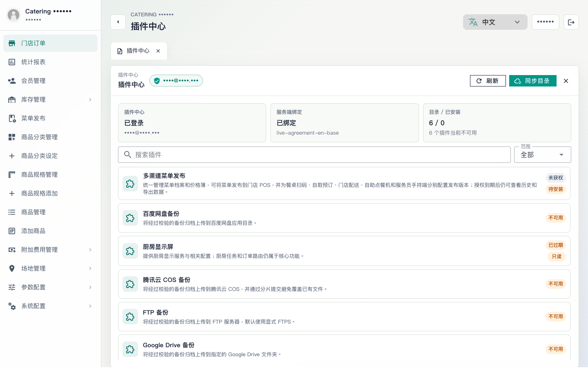This screenshot has height=377, width=588.
Task: Switch to the 插件中心 tab
Action: tap(138, 51)
